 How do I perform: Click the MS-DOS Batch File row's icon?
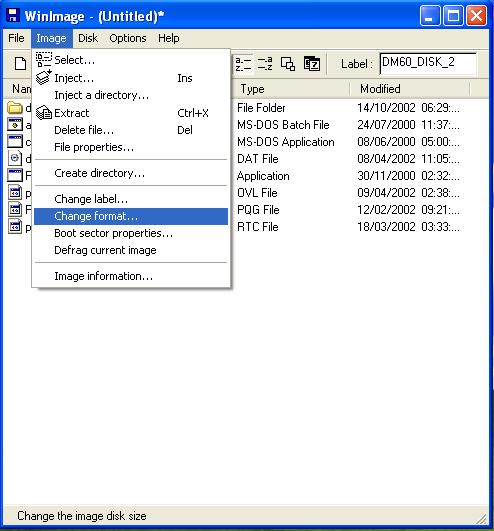[15, 125]
